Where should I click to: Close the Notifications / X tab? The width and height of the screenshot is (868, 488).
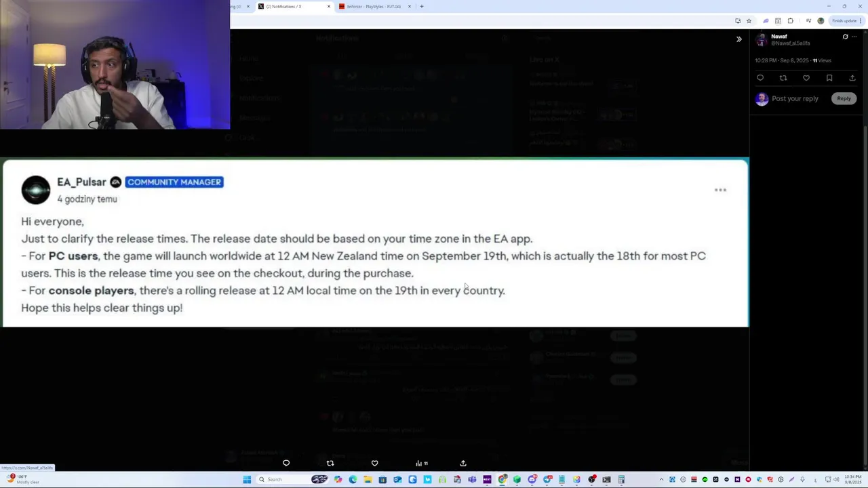329,7
